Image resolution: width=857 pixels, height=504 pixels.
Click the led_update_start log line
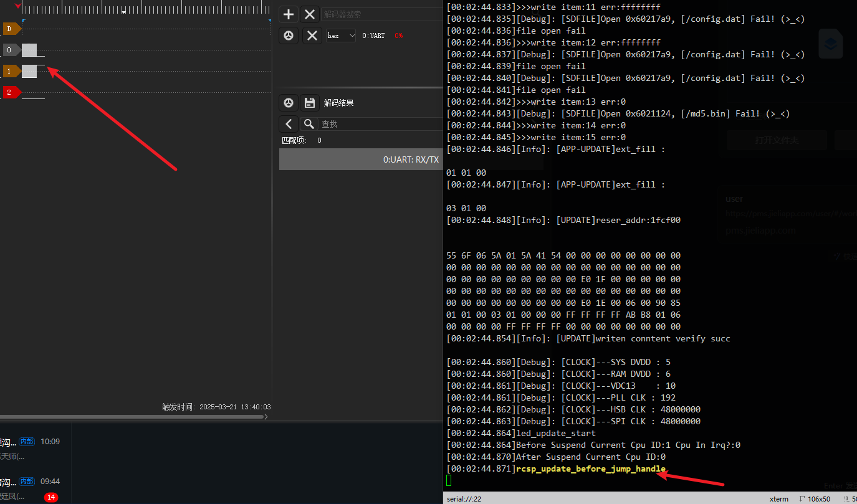(521, 434)
